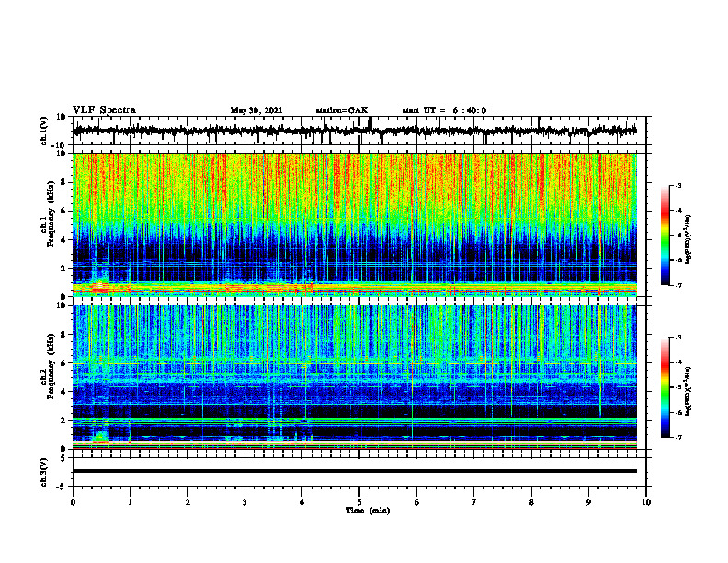Image resolution: width=728 pixels, height=563 pixels.
Task: Click time axis tick label "10"
Action: click(x=646, y=502)
